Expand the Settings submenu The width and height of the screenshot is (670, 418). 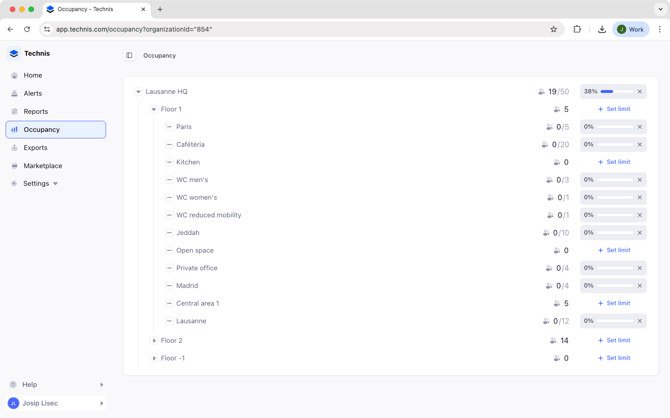[x=55, y=184]
